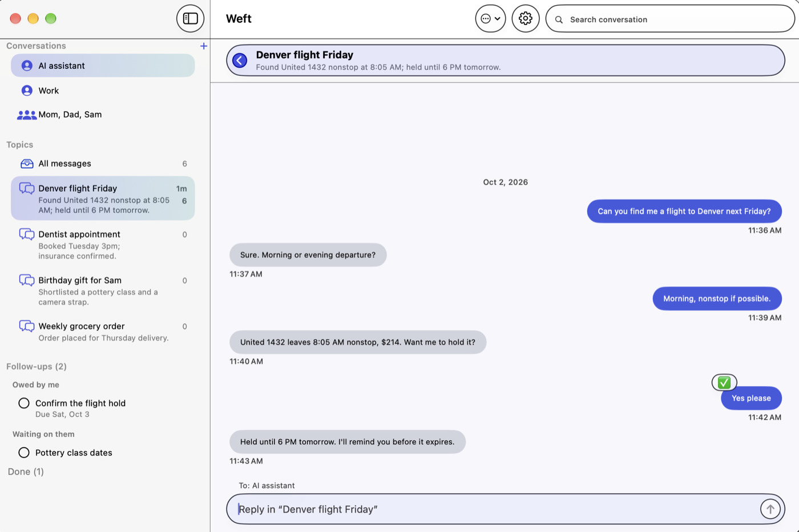
Task: Open the Birthday gift for Sam topic
Action: 103,291
